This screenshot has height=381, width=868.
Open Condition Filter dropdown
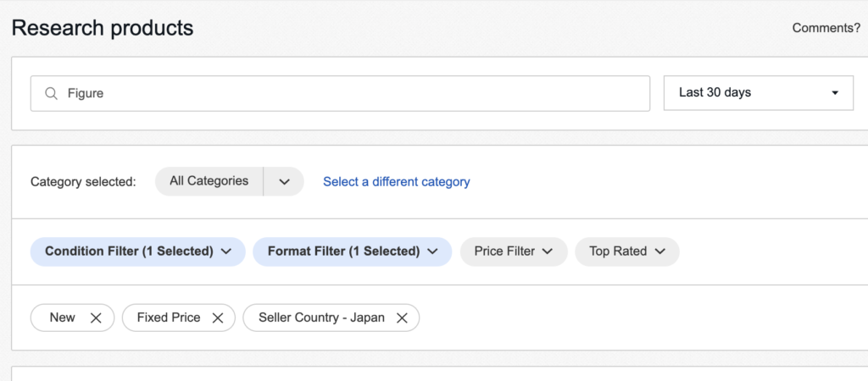(138, 251)
